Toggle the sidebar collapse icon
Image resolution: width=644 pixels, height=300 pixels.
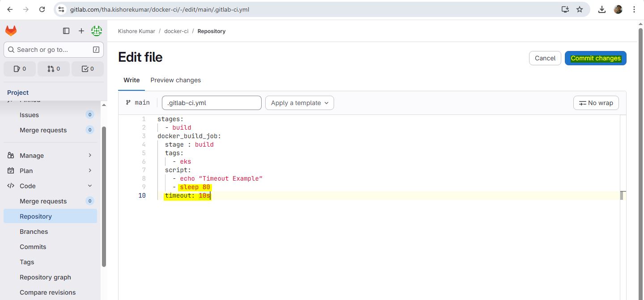(66, 31)
